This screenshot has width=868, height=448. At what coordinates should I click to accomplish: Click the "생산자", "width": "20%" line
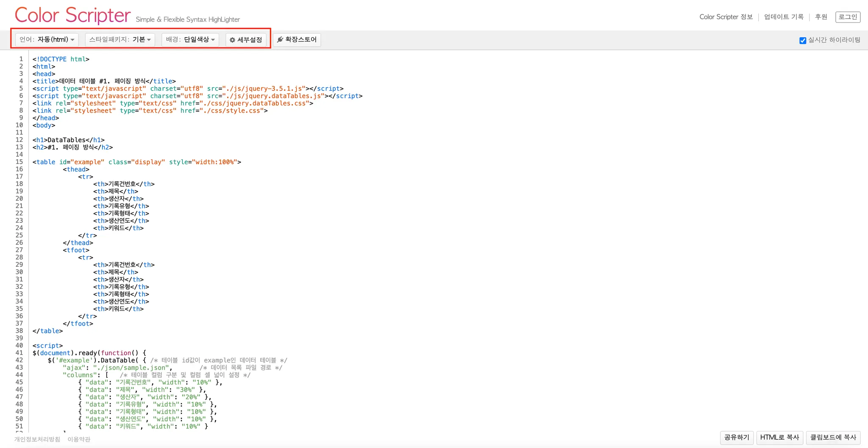[x=145, y=397]
